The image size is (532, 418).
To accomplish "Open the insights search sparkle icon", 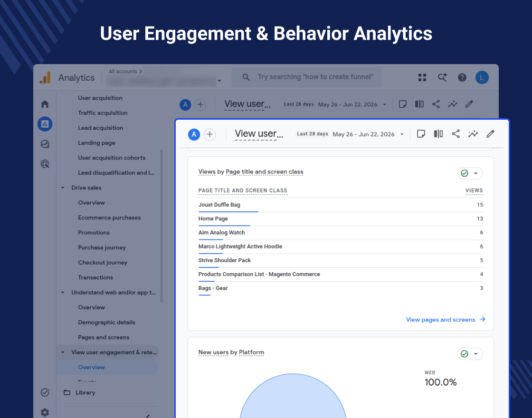I will 442,77.
